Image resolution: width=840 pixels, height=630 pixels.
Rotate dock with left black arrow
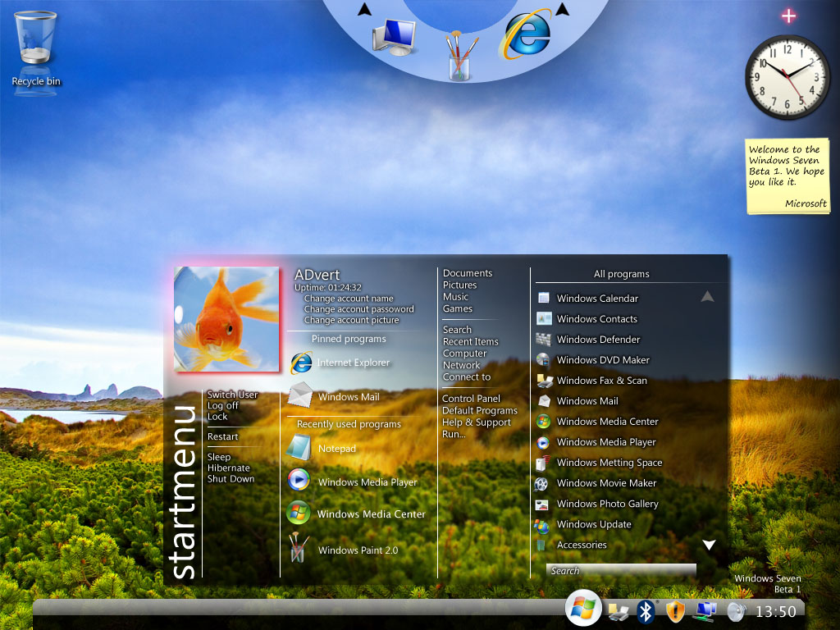pyautogui.click(x=364, y=9)
